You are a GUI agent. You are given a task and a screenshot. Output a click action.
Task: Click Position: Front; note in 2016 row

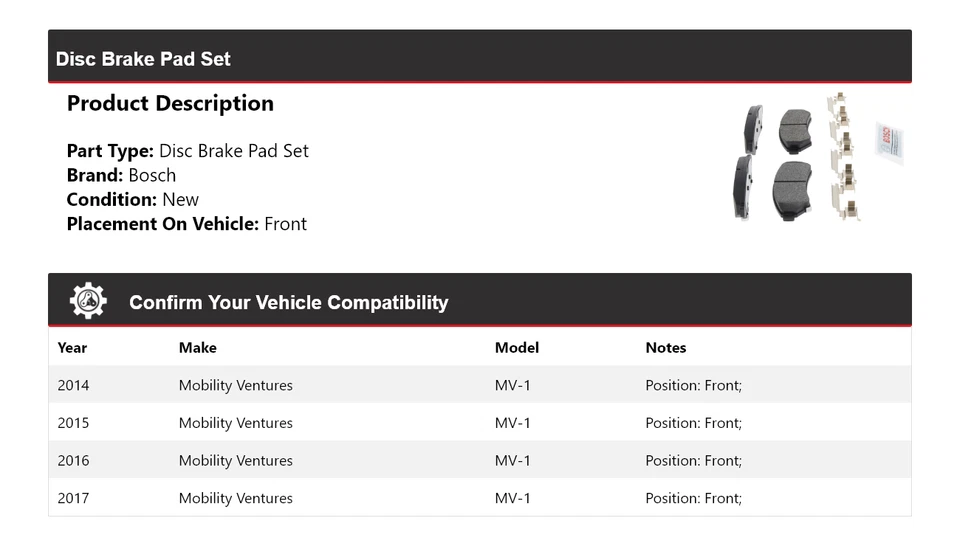tap(693, 461)
